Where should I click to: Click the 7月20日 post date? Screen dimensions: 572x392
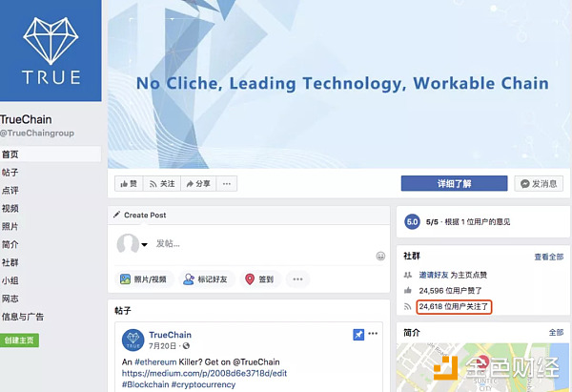point(162,345)
